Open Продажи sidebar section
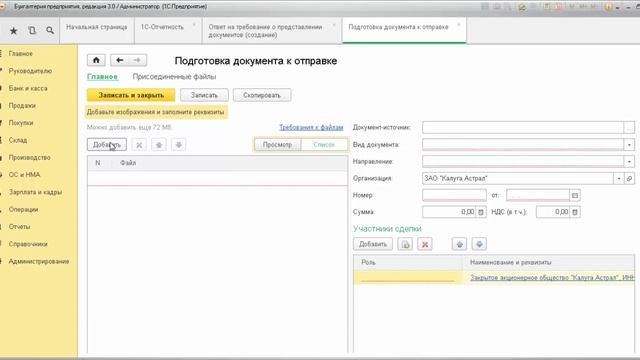 click(x=22, y=106)
